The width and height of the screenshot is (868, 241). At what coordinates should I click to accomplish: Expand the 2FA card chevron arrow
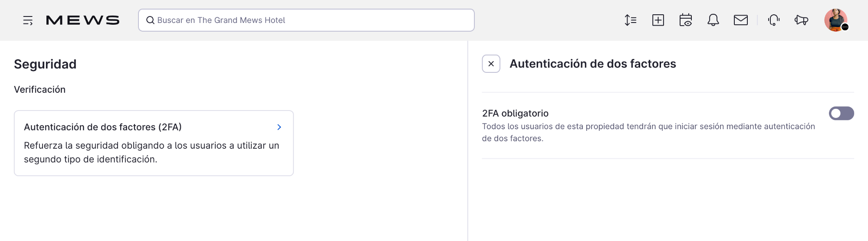tap(279, 127)
